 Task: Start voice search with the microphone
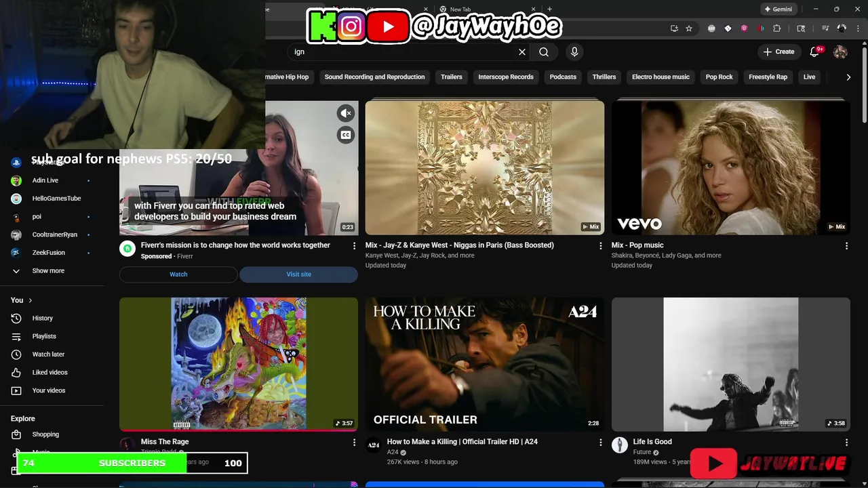click(574, 52)
